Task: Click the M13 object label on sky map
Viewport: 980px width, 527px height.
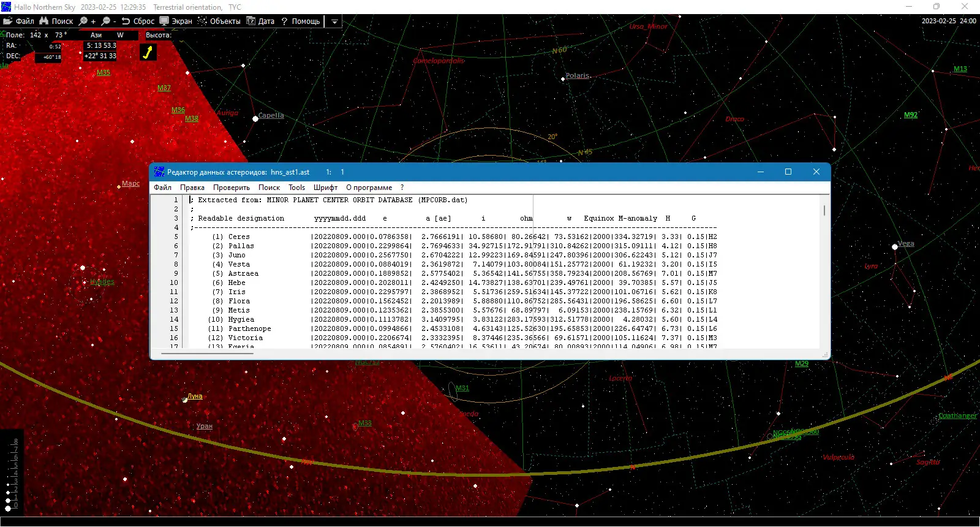Action: (960, 69)
